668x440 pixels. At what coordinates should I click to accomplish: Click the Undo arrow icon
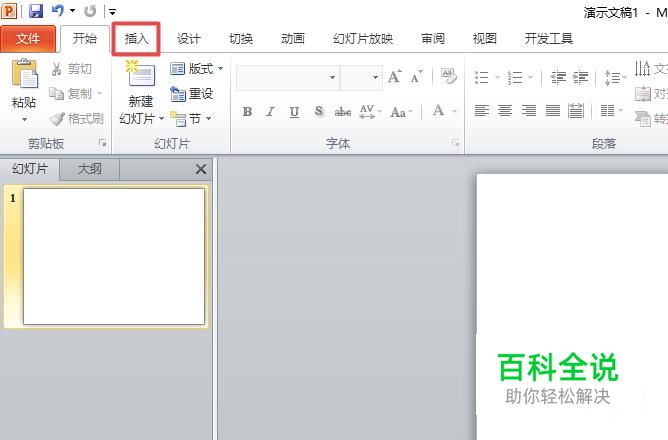[58, 10]
